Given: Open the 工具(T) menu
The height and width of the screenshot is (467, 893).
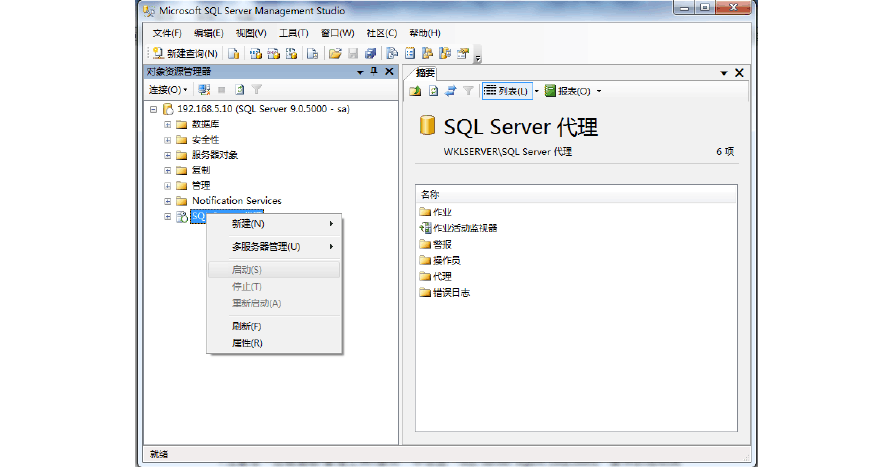Looking at the screenshot, I should (x=293, y=33).
